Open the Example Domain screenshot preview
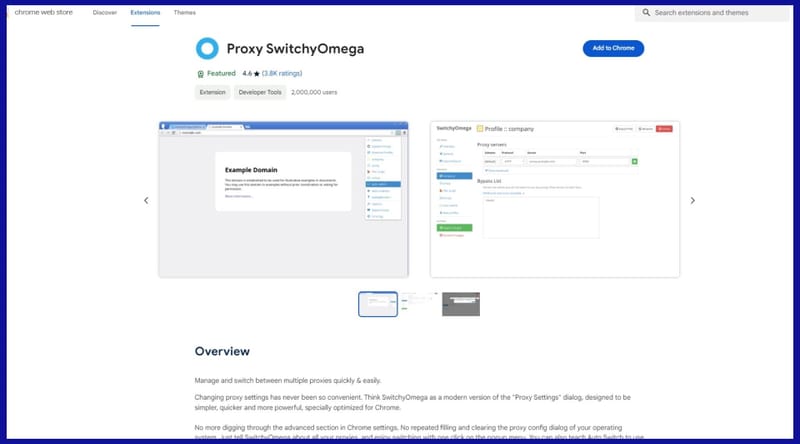800x444 pixels. 284,199
